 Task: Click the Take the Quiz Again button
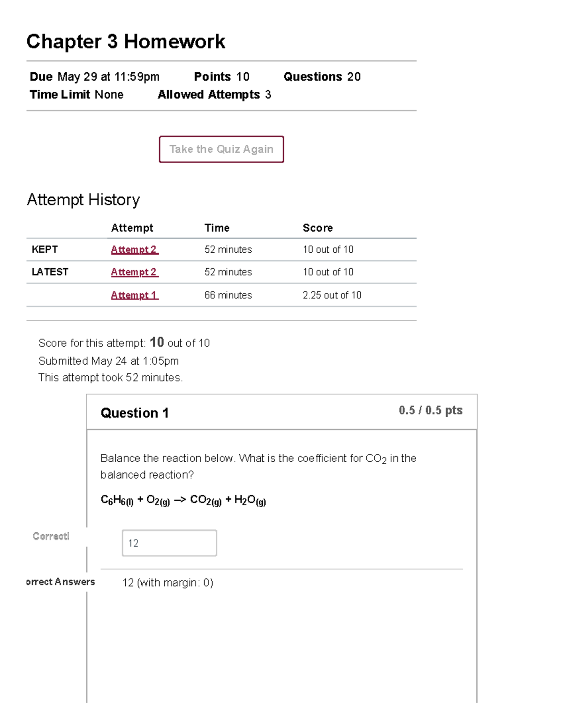point(221,149)
